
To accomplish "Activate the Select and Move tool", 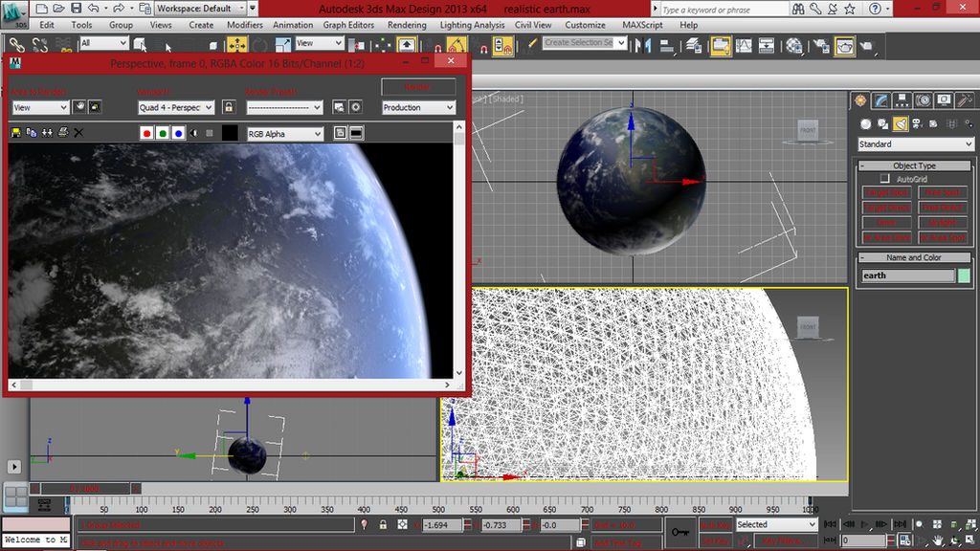I will coord(237,45).
